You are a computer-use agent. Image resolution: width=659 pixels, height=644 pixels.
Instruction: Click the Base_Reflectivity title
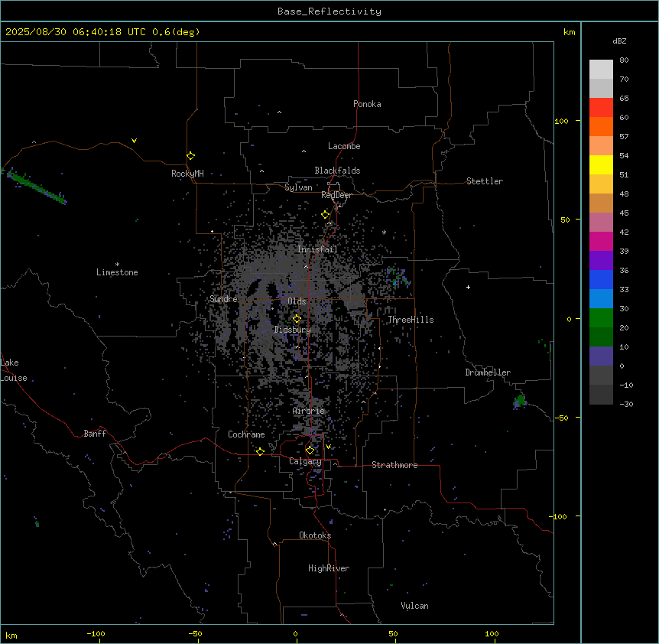pyautogui.click(x=329, y=11)
